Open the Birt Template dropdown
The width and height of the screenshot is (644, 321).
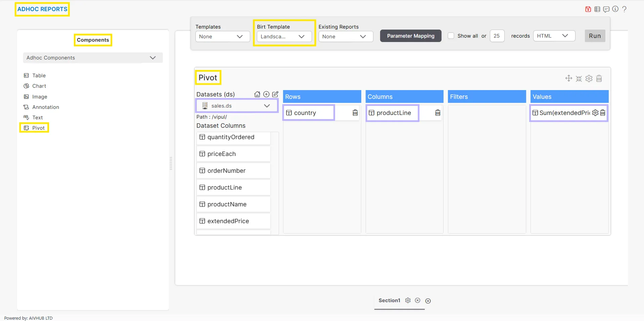pyautogui.click(x=284, y=37)
